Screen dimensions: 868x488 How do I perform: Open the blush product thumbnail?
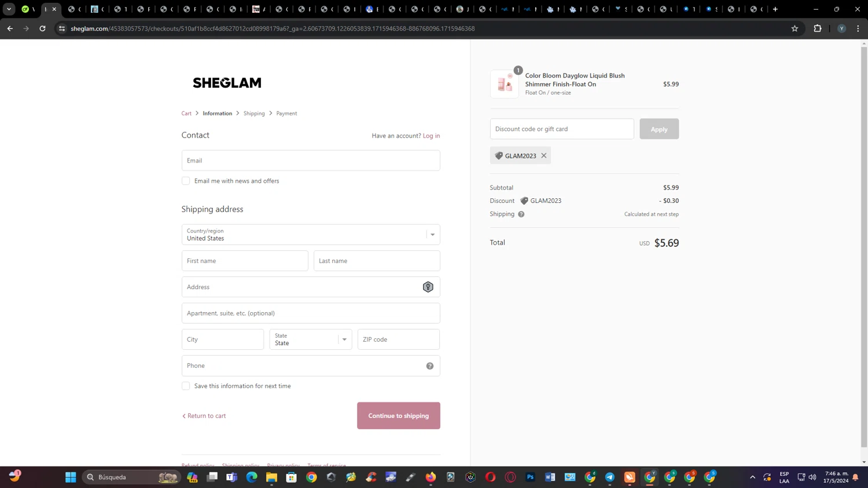(x=505, y=84)
